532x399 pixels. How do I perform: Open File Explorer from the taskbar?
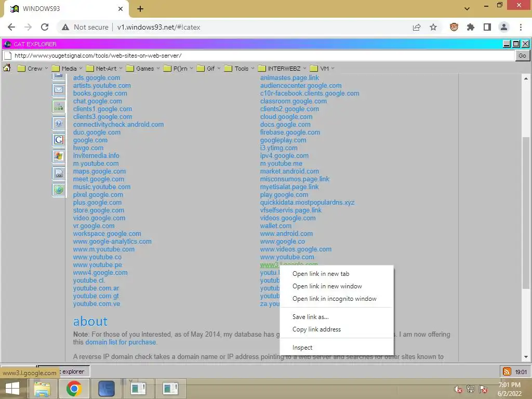tap(42, 389)
